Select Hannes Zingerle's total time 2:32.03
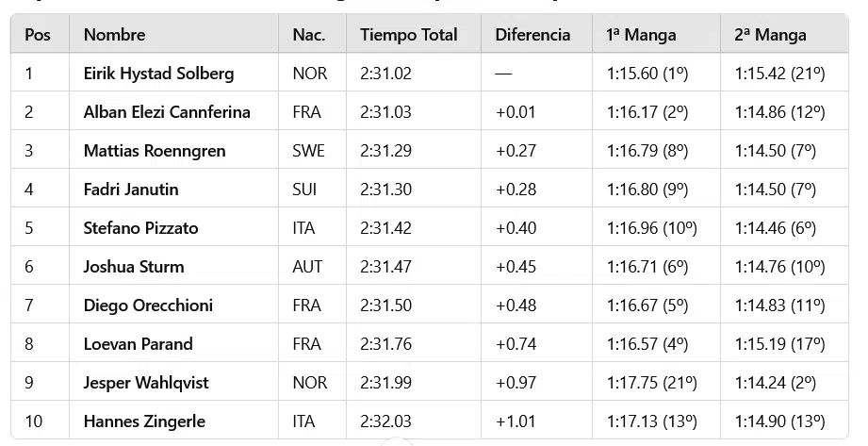The height and width of the screenshot is (446, 868). coord(385,421)
